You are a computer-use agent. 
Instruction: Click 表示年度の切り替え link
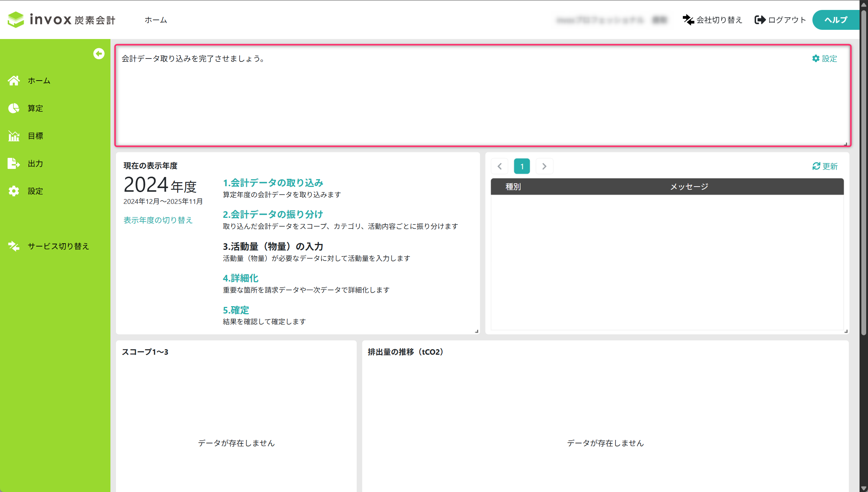click(x=158, y=220)
